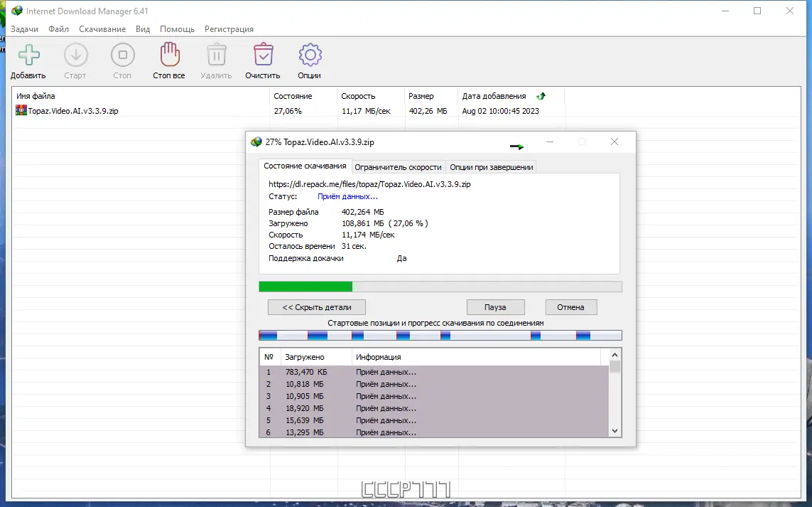Image resolution: width=812 pixels, height=507 pixels.
Task: Sort by Скорость column header
Action: pyautogui.click(x=370, y=96)
